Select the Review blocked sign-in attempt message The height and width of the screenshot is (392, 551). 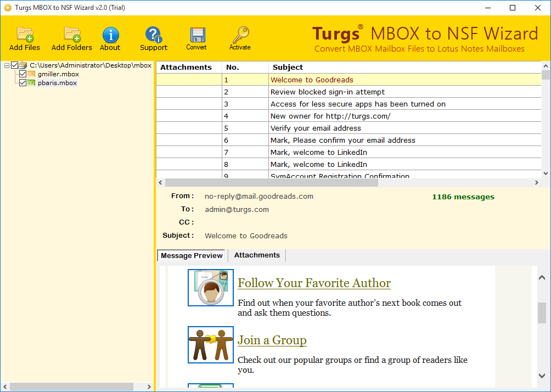[348, 92]
